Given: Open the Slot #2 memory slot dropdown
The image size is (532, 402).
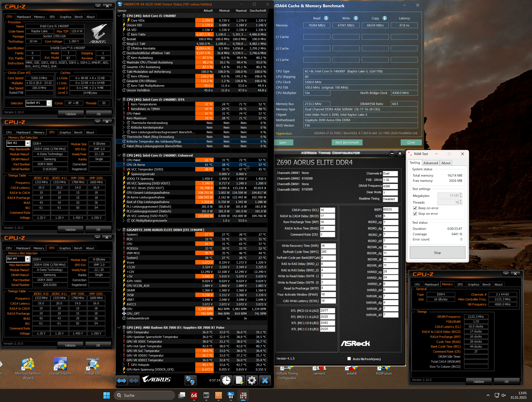Looking at the screenshot, I should pos(27,143).
